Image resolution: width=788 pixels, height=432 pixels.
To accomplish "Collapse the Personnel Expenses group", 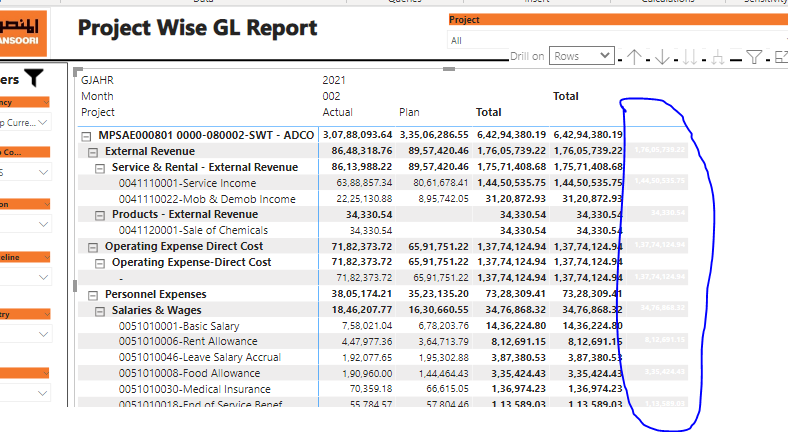I will 93,295.
